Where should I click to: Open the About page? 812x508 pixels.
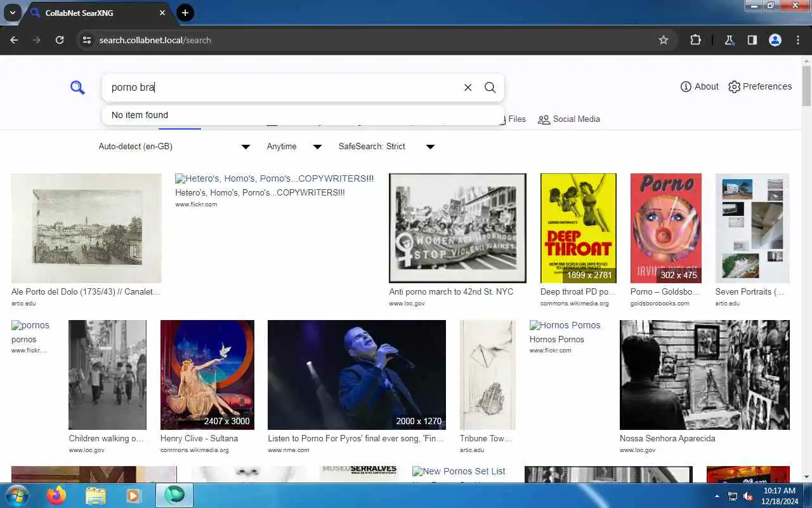[699, 86]
